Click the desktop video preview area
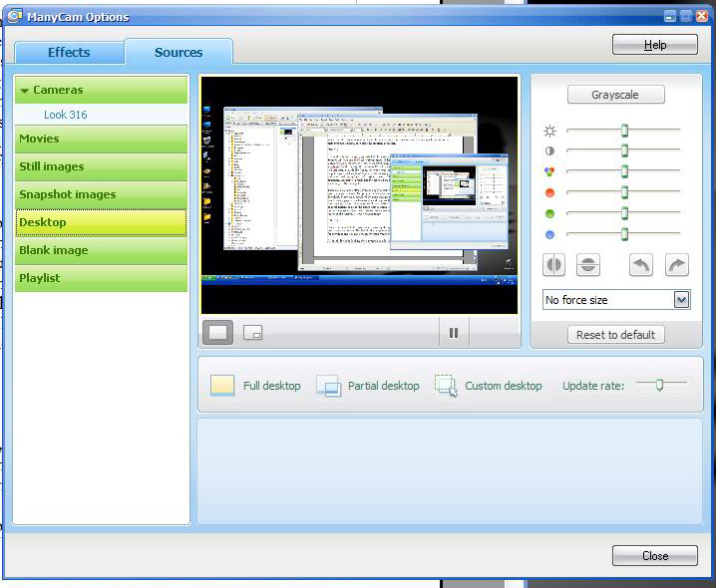This screenshot has height=588, width=716. pyautogui.click(x=359, y=194)
